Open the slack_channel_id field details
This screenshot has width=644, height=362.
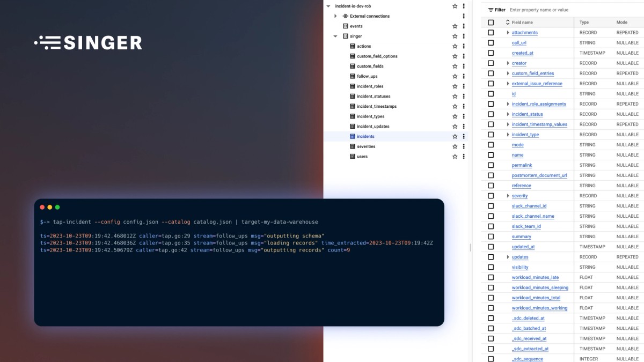coord(530,205)
